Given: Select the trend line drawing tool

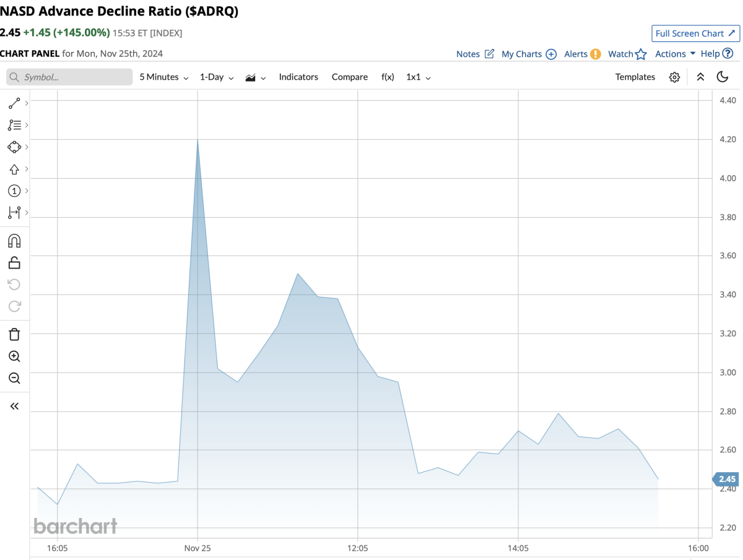Looking at the screenshot, I should pyautogui.click(x=14, y=103).
